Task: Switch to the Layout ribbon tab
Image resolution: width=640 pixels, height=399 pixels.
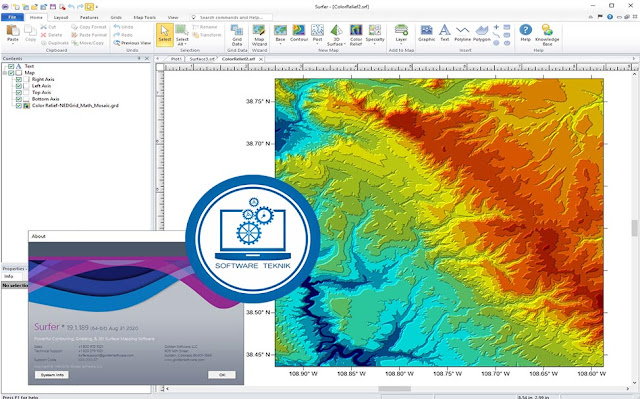Action: [61, 18]
